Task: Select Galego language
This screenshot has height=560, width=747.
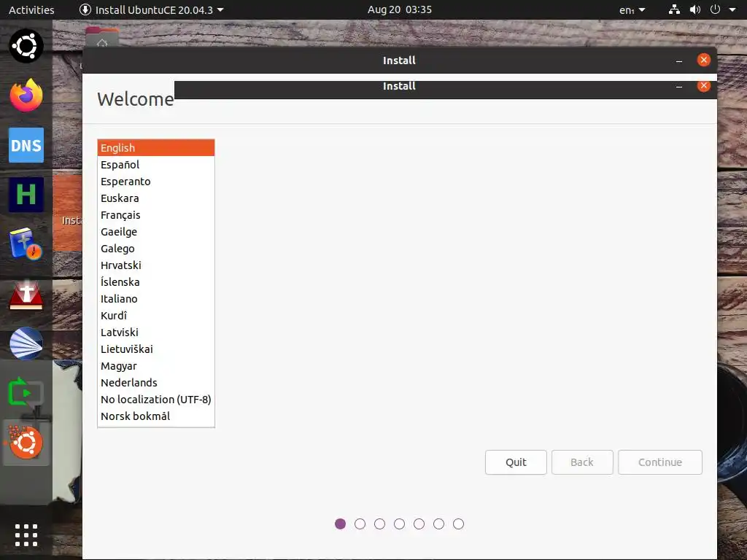Action: coord(156,249)
